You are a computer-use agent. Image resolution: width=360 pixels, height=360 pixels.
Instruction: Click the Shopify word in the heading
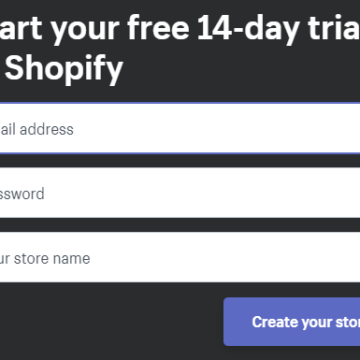pos(64,69)
